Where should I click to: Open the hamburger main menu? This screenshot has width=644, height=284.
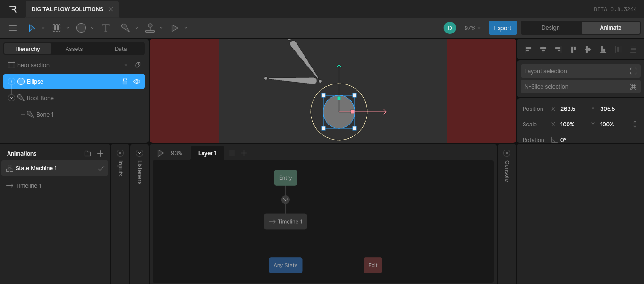13,28
